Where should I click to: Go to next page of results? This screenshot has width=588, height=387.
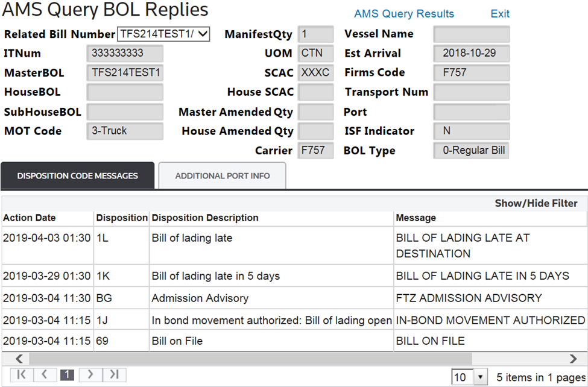pyautogui.click(x=90, y=375)
